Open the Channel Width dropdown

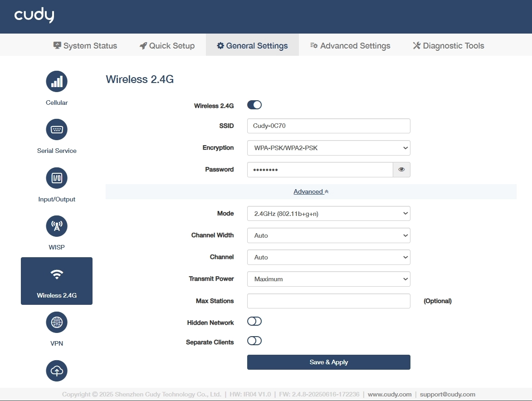(x=328, y=235)
